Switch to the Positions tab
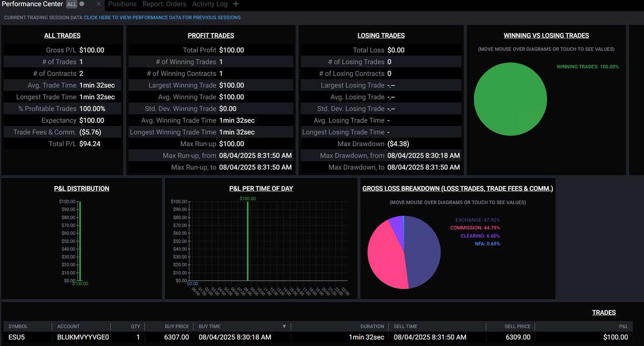Viewport: 644px width, 346px height. pyautogui.click(x=122, y=4)
